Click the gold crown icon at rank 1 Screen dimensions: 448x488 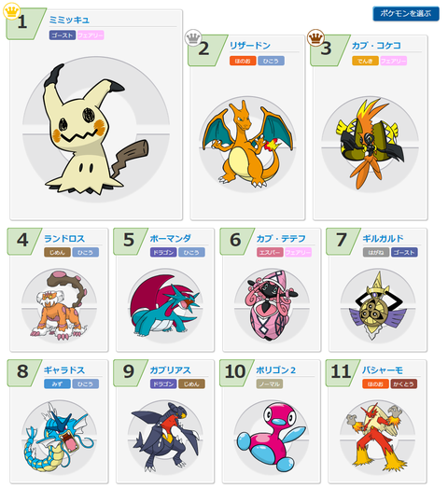(x=11, y=11)
